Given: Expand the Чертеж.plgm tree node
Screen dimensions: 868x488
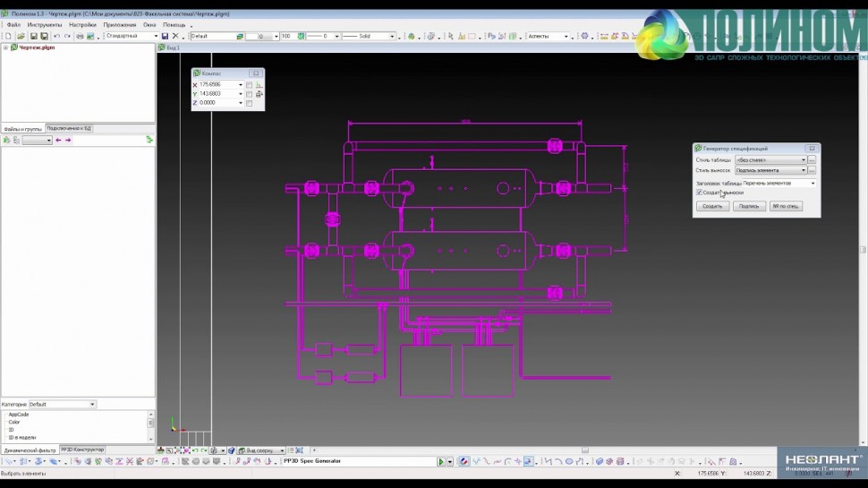Looking at the screenshot, I should click(x=5, y=47).
